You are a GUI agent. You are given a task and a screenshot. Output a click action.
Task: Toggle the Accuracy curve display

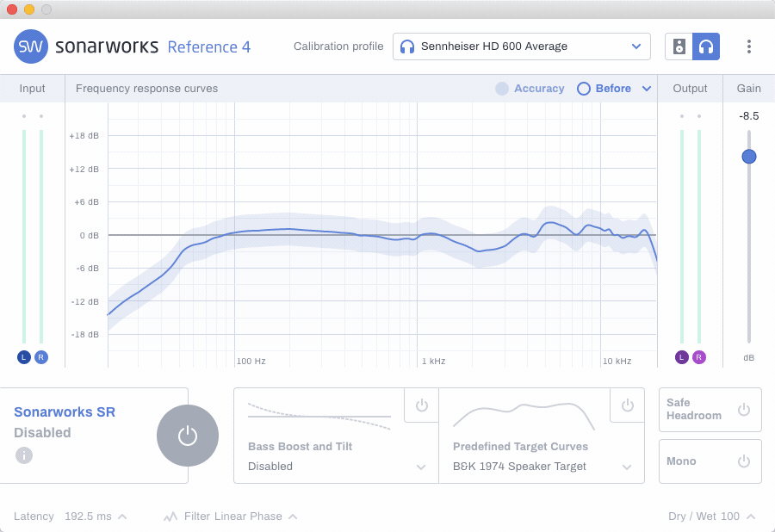[x=530, y=89]
